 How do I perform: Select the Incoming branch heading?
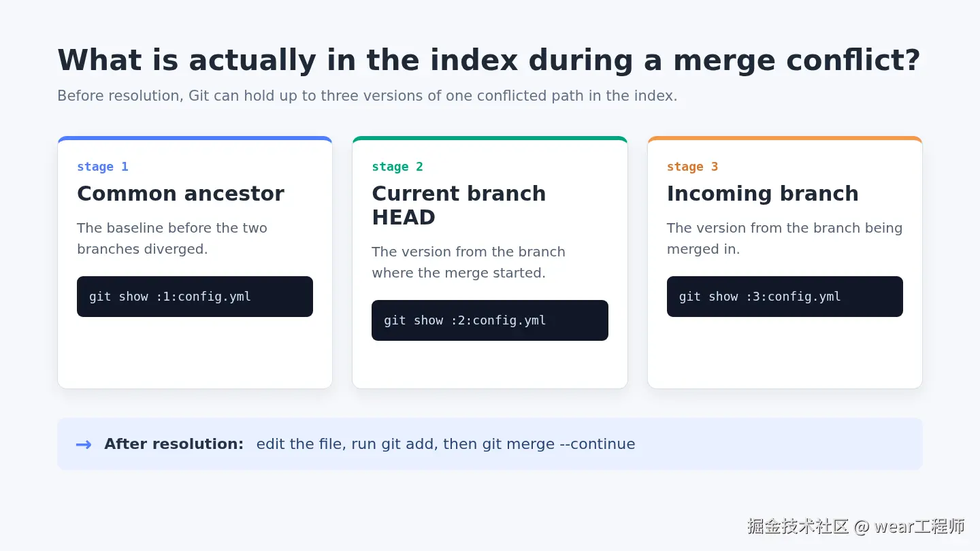click(762, 193)
